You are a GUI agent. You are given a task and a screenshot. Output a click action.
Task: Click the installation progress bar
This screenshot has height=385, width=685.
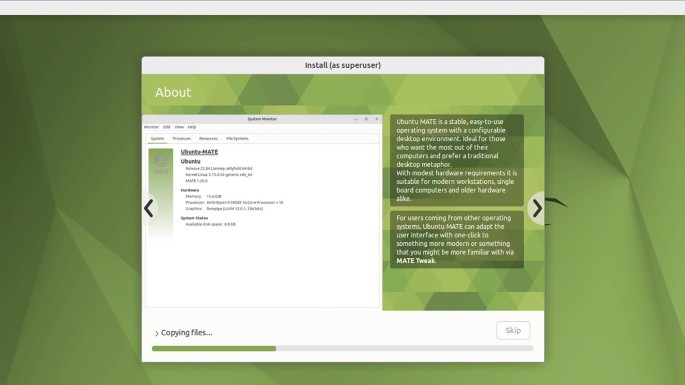pyautogui.click(x=342, y=348)
